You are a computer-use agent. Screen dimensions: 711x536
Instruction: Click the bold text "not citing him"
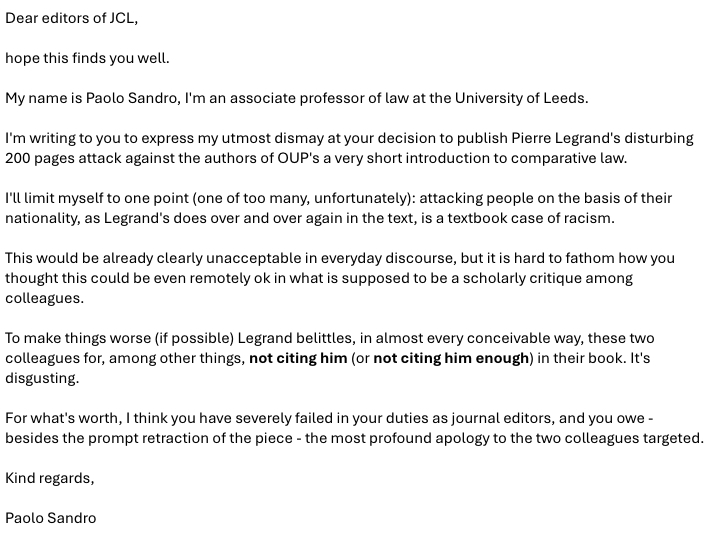pyautogui.click(x=298, y=358)
